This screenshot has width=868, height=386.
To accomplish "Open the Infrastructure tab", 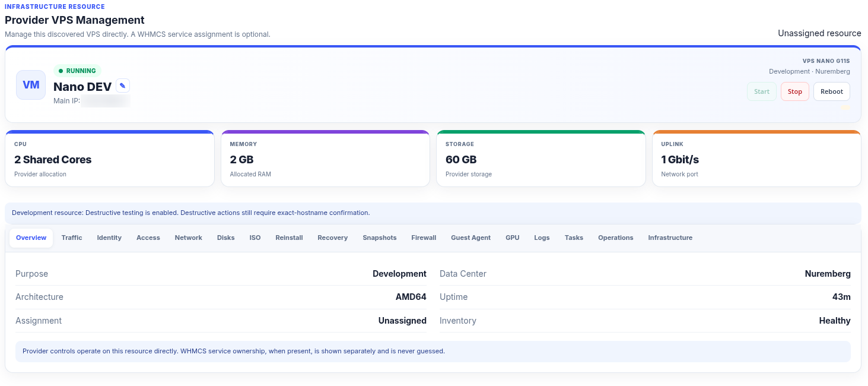I will click(670, 238).
